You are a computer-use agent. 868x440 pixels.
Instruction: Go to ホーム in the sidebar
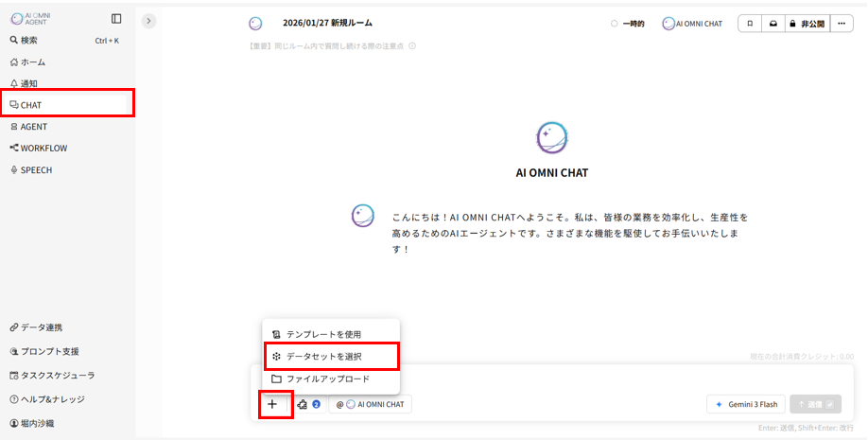click(x=27, y=62)
